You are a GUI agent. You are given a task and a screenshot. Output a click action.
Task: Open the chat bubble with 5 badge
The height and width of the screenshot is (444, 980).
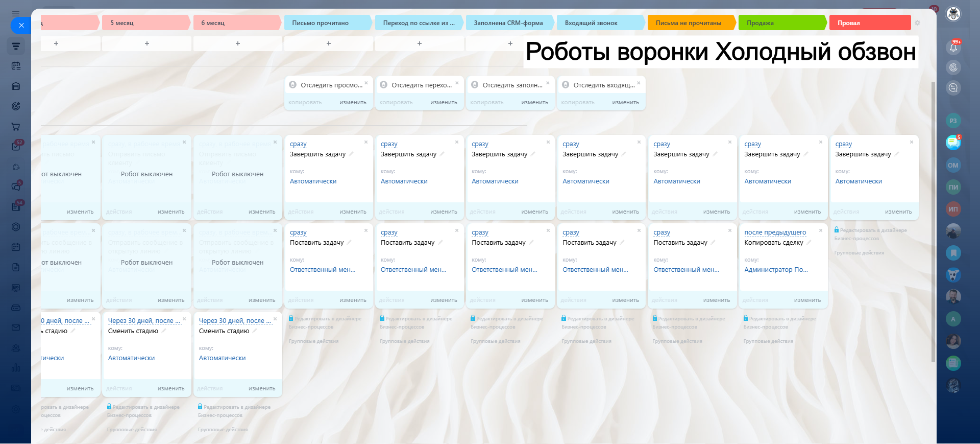(952, 143)
